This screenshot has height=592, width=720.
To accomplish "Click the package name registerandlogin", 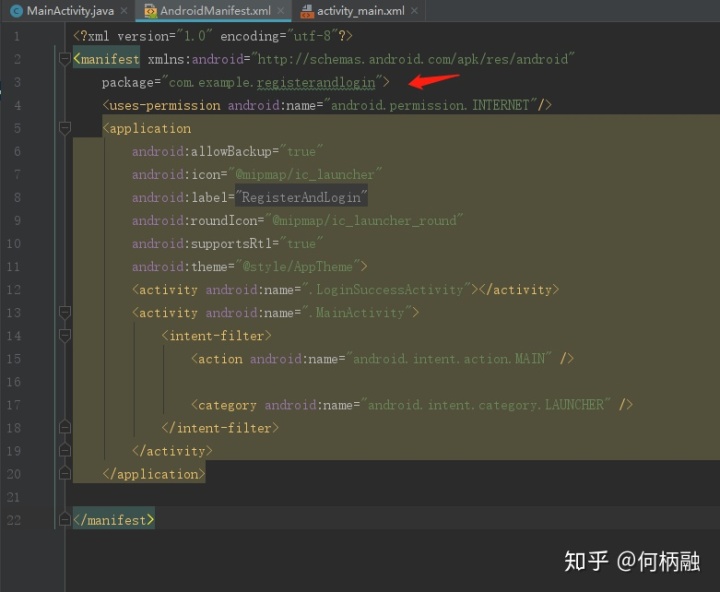I will [x=316, y=83].
